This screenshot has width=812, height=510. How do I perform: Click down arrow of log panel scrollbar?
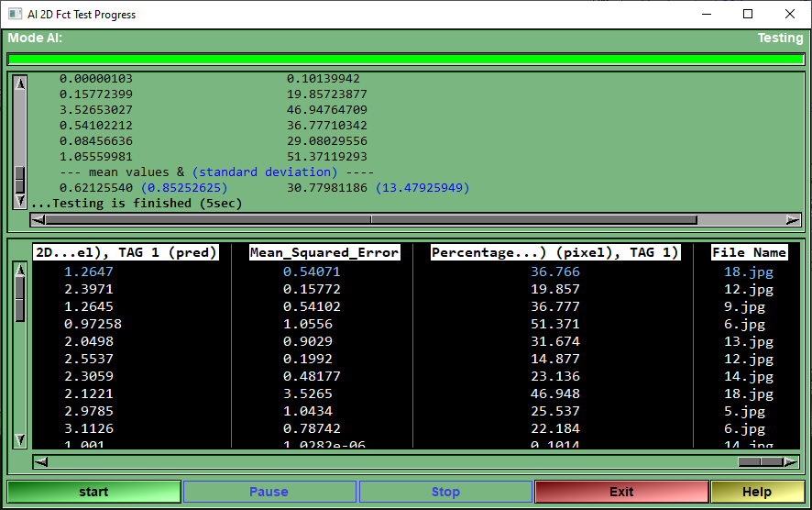(19, 201)
